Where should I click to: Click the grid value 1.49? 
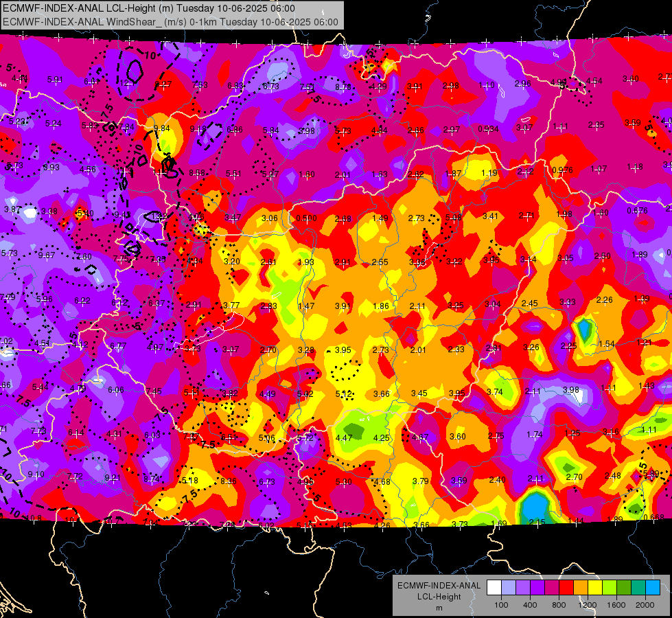click(380, 218)
